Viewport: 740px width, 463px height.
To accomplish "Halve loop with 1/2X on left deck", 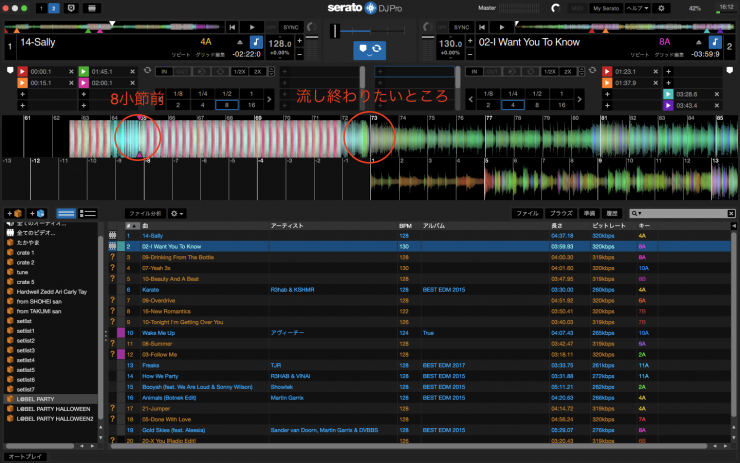I will 239,72.
